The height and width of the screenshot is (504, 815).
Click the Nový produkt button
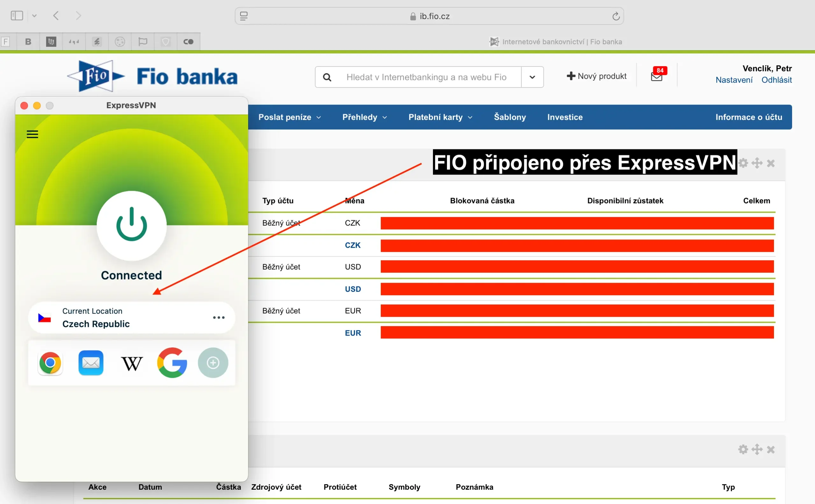coord(596,76)
